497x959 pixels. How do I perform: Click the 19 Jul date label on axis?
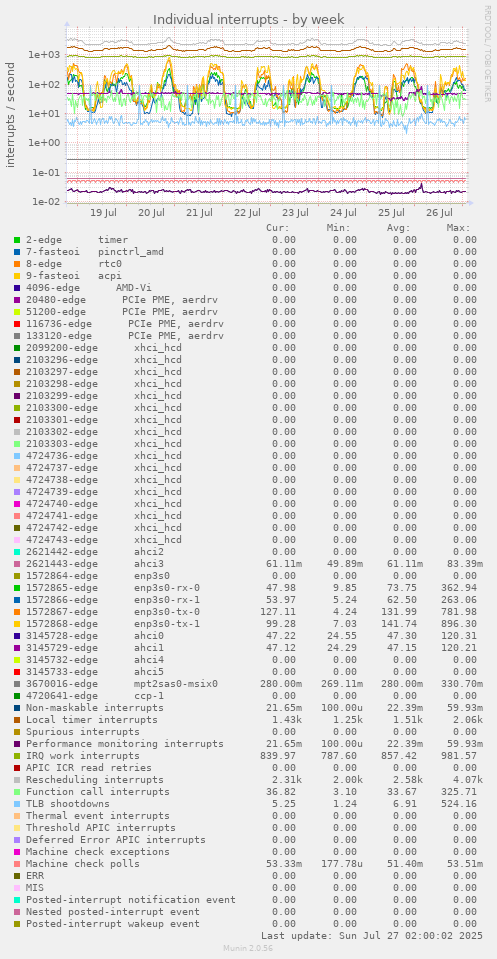103,213
